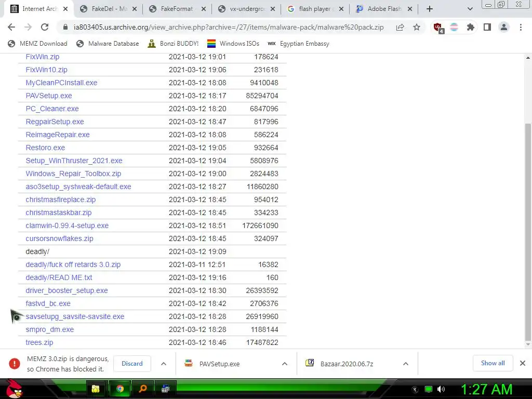Open the Angry Birds start button

coord(14,389)
